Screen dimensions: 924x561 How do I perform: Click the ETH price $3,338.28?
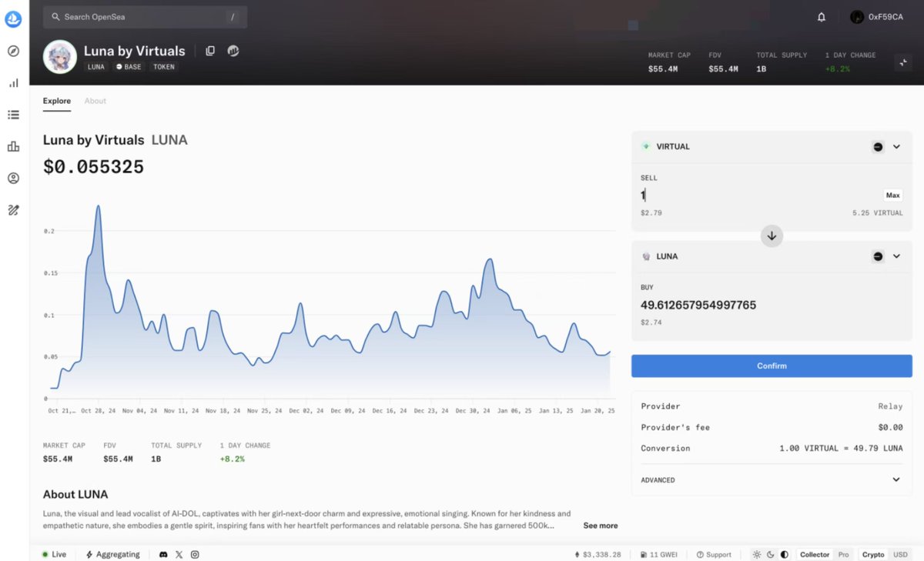598,554
